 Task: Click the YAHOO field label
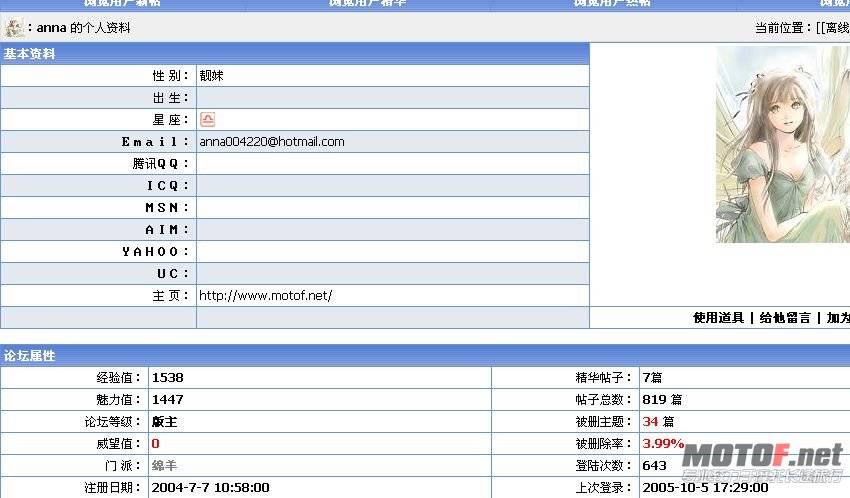[x=156, y=251]
